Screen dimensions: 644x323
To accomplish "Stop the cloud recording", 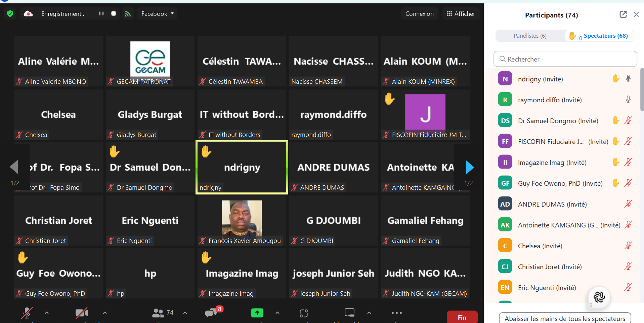I will (x=114, y=13).
